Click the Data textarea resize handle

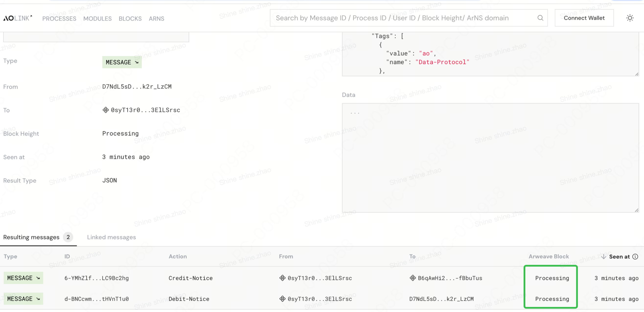(636, 210)
